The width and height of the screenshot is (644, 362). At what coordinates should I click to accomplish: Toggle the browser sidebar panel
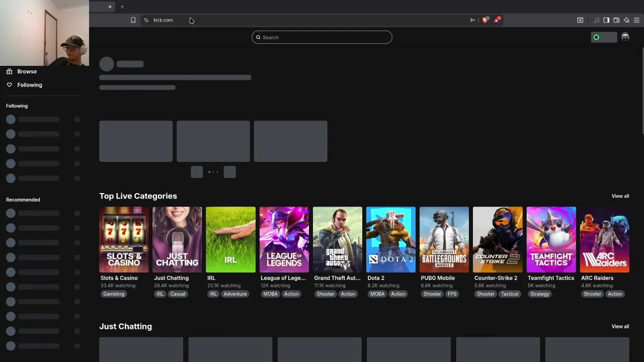pyautogui.click(x=606, y=20)
